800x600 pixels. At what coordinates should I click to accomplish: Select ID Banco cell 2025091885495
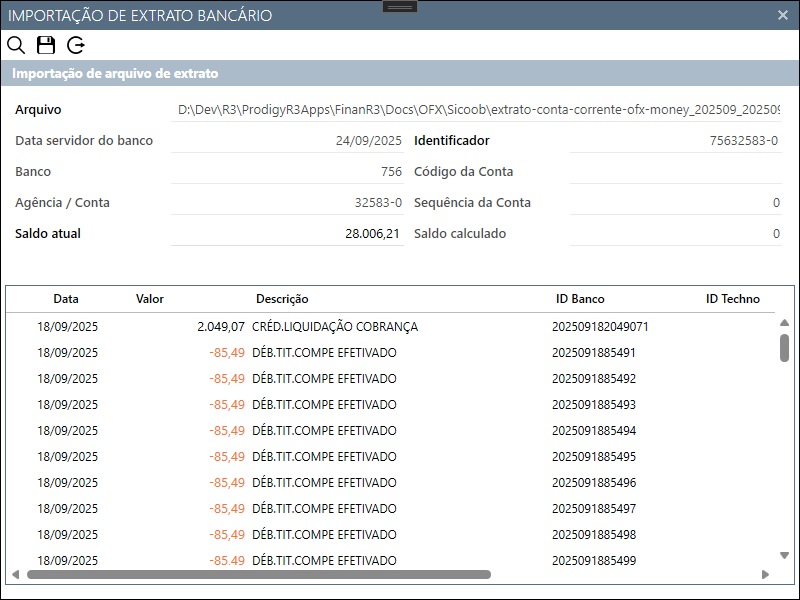click(594, 457)
